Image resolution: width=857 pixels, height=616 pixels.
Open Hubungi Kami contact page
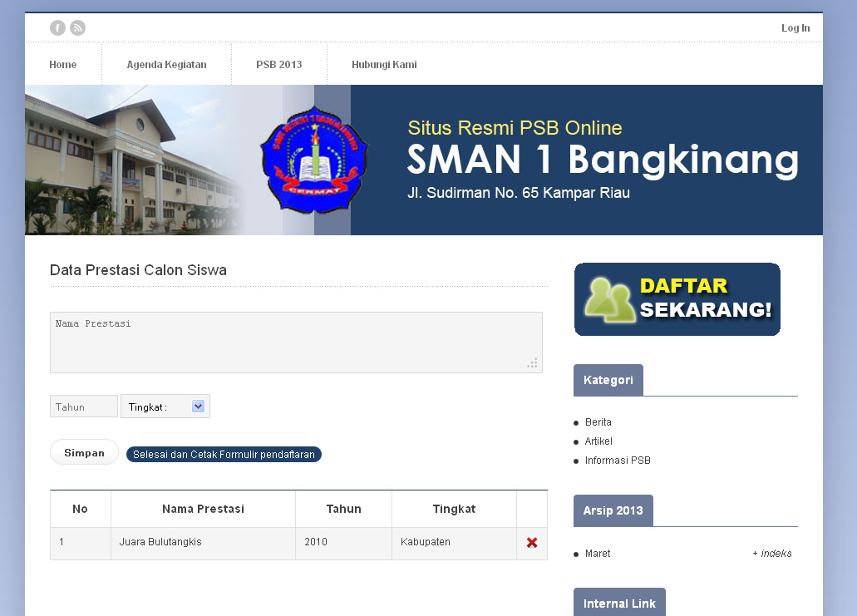point(384,65)
